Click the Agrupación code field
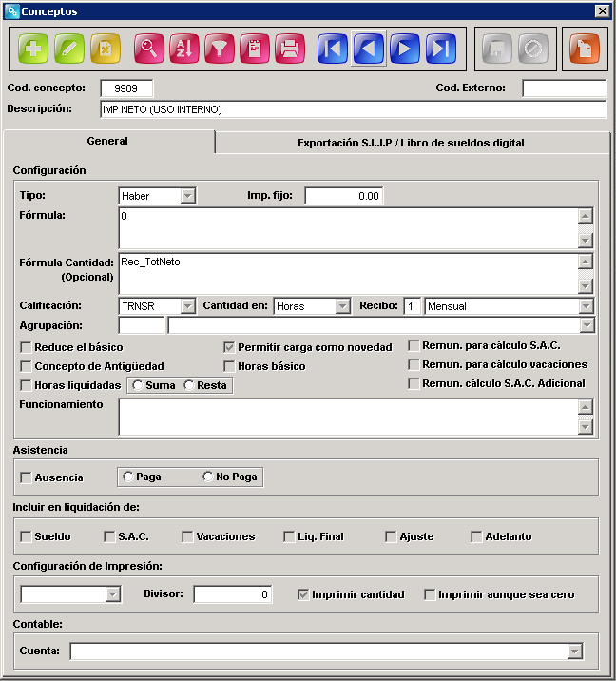The image size is (616, 681). pos(141,325)
